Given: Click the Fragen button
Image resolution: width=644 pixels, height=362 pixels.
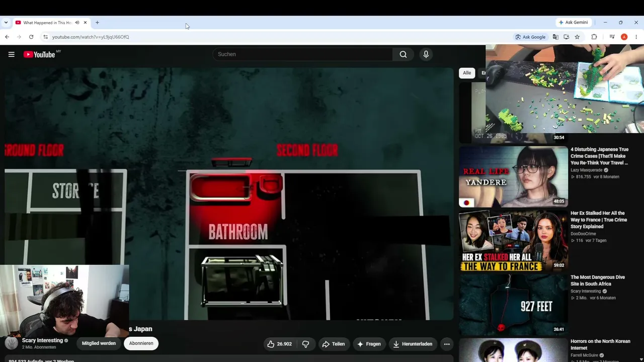Looking at the screenshot, I should 369,344.
